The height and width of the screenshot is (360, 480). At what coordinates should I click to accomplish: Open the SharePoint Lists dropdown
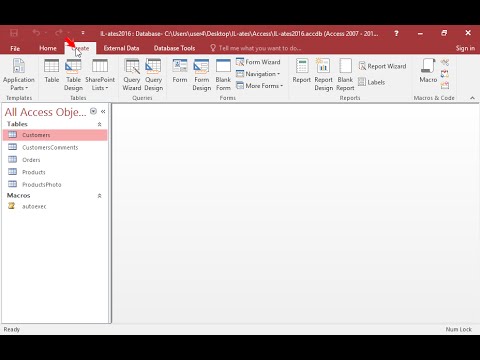click(x=100, y=75)
